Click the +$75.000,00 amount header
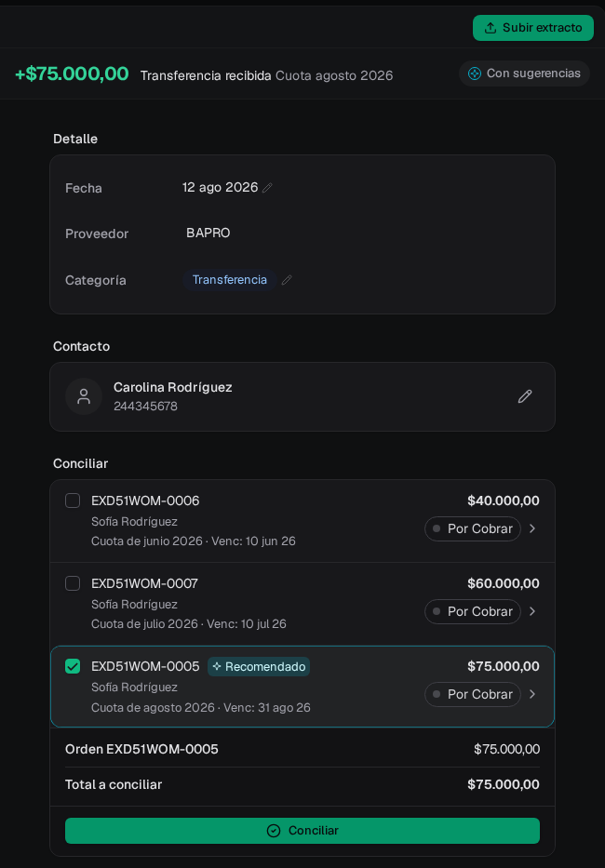The image size is (605, 868). [x=72, y=73]
